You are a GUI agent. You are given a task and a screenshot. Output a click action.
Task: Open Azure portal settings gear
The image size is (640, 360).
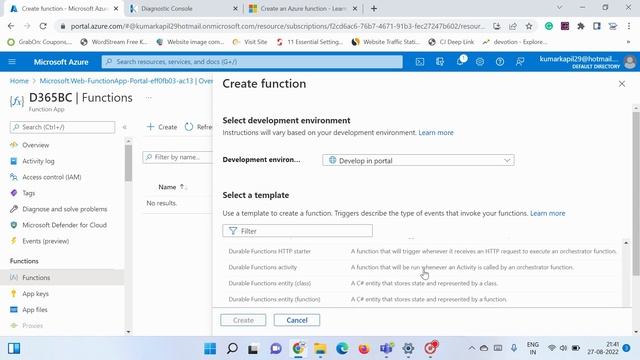coord(480,62)
